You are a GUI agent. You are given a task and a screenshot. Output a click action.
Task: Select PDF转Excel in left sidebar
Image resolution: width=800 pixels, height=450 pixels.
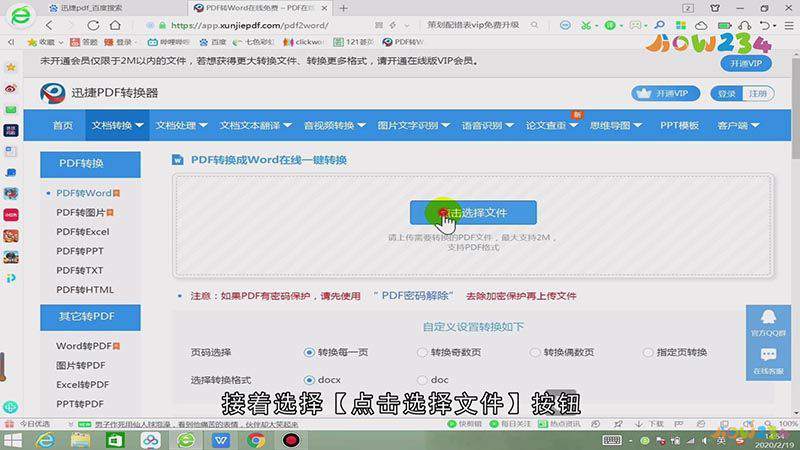point(83,232)
